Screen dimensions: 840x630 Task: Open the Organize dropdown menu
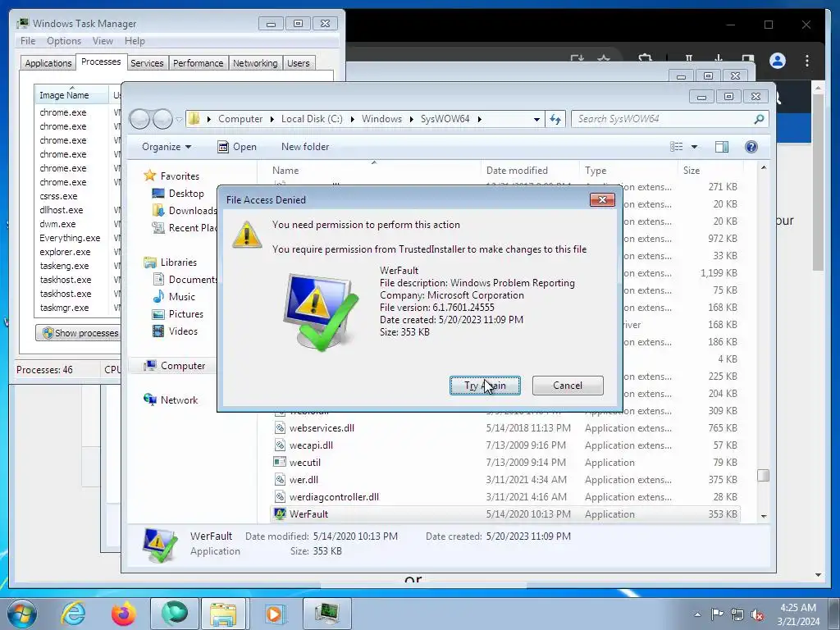point(167,147)
